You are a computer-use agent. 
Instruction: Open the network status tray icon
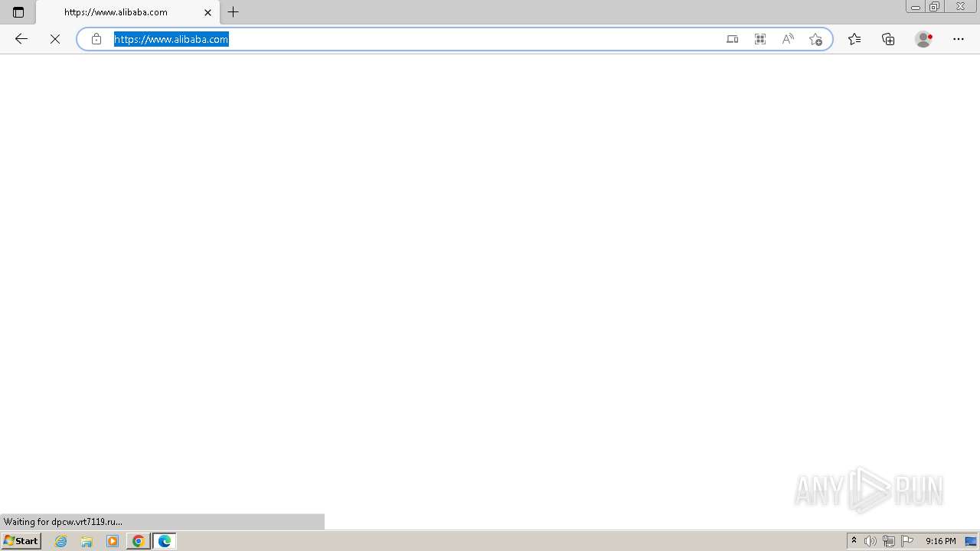(889, 541)
